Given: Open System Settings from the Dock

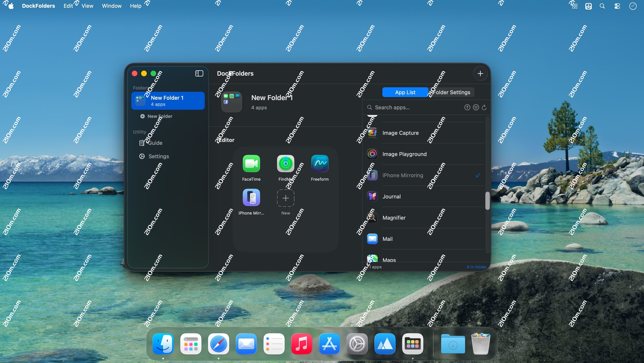Looking at the screenshot, I should point(357,344).
